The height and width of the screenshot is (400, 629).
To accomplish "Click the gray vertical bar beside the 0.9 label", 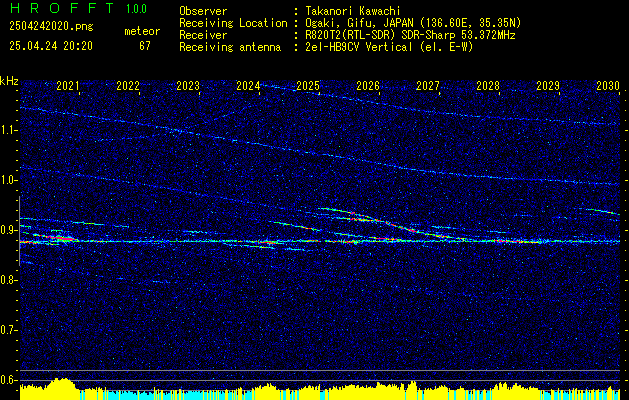I will click(19, 231).
